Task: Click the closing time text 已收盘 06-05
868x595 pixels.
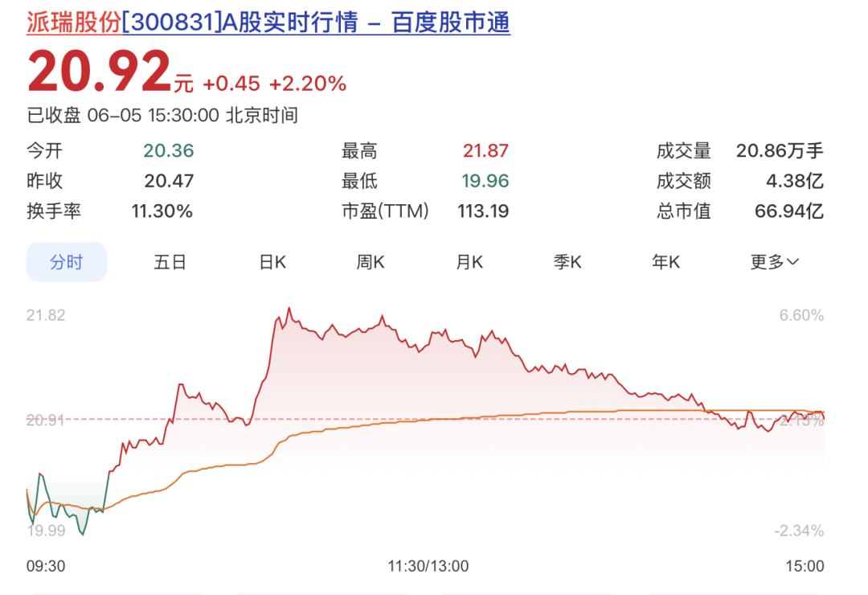Action: click(84, 115)
